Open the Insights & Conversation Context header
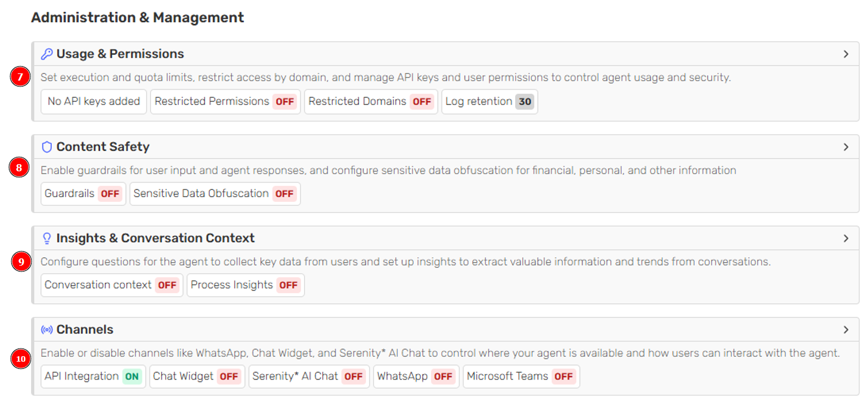The height and width of the screenshot is (407, 868). [x=155, y=238]
